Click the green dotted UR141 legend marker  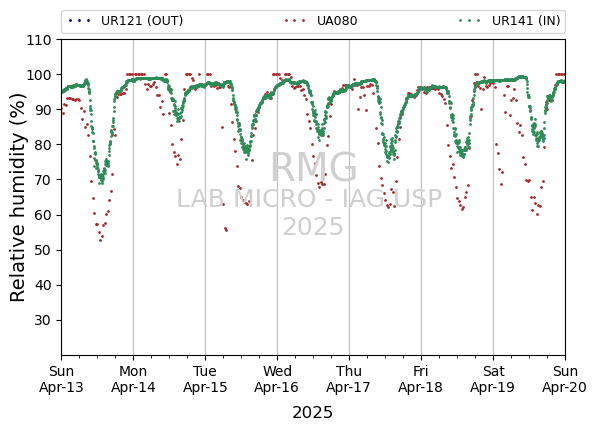tap(470, 21)
